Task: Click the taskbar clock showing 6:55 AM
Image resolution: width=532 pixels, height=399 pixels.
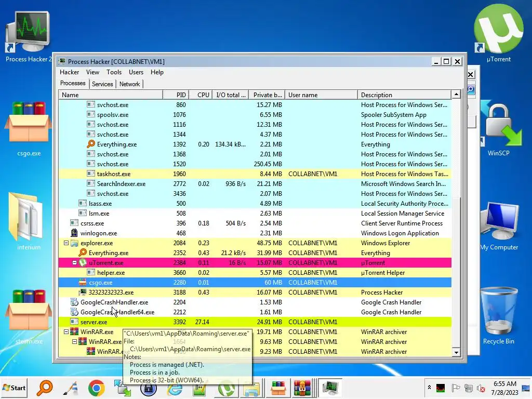Action: coord(505,388)
